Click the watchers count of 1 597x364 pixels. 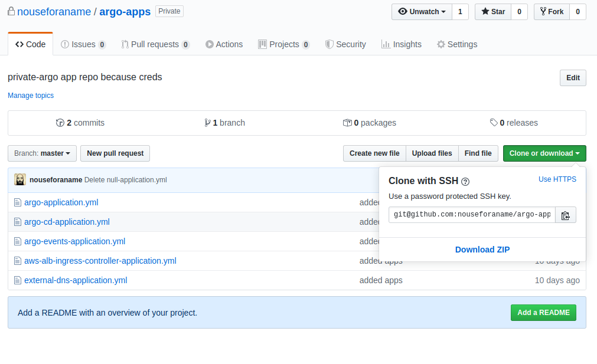point(461,12)
